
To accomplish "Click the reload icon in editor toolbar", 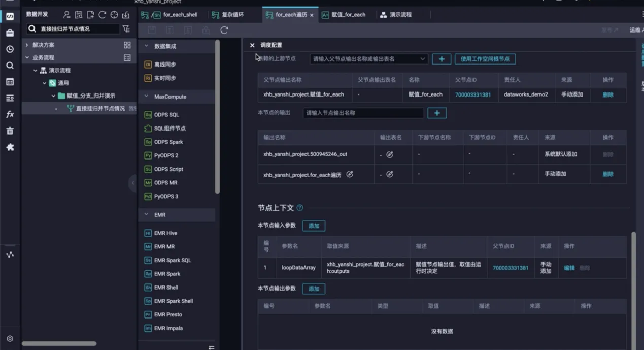I will pos(224,30).
